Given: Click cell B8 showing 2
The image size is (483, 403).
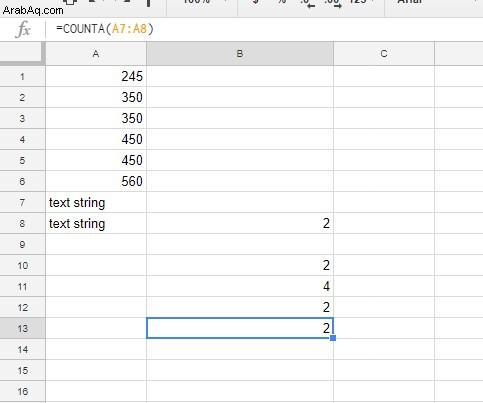Looking at the screenshot, I should (240, 223).
